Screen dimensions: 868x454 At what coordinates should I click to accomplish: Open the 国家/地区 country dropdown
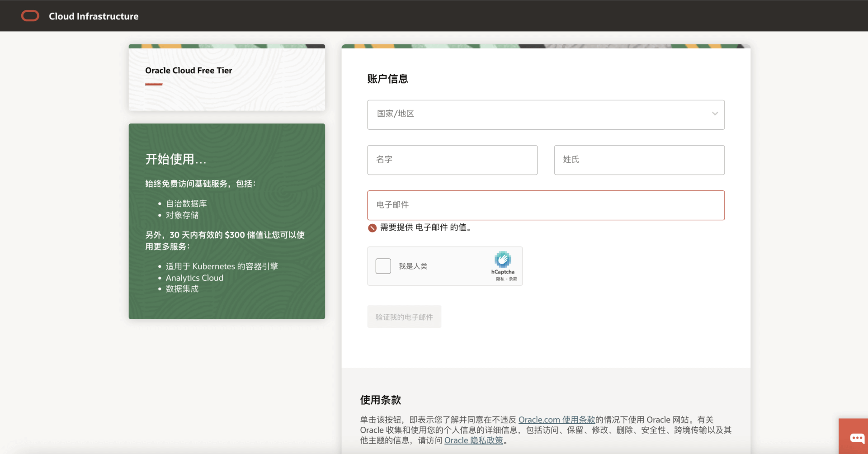(546, 114)
